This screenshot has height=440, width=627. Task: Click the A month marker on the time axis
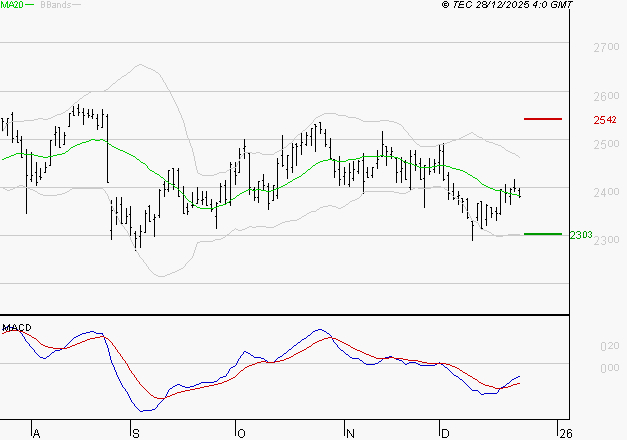pyautogui.click(x=36, y=434)
